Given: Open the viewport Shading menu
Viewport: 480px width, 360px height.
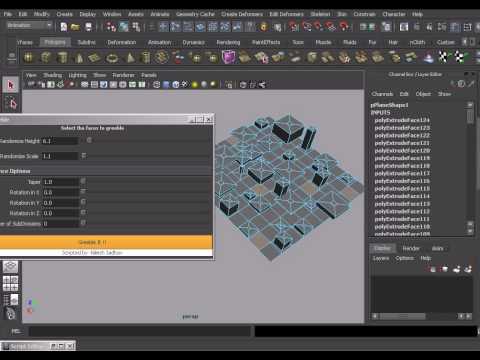Looking at the screenshot, I should pyautogui.click(x=53, y=75).
